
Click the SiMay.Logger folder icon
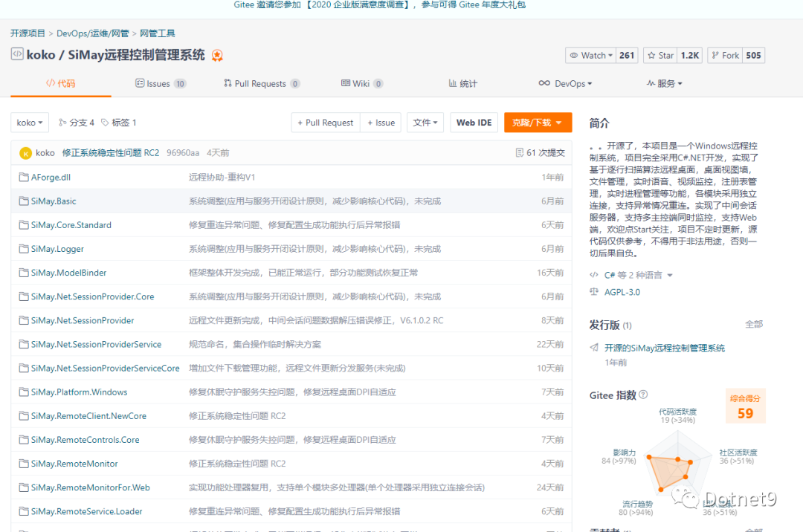(24, 249)
